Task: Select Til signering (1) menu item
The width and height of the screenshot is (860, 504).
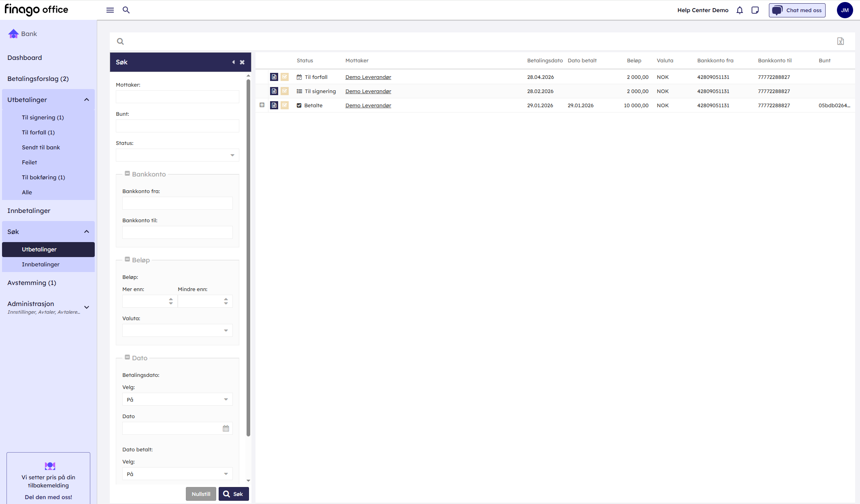Action: pyautogui.click(x=43, y=117)
